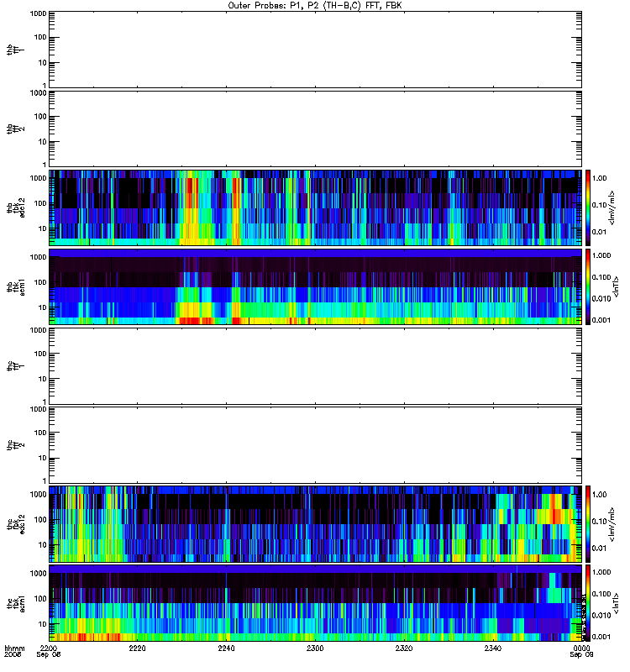The image size is (630, 672).
Task: Click the '10' tick of thb fbk scm1 panel
Action: click(43, 307)
